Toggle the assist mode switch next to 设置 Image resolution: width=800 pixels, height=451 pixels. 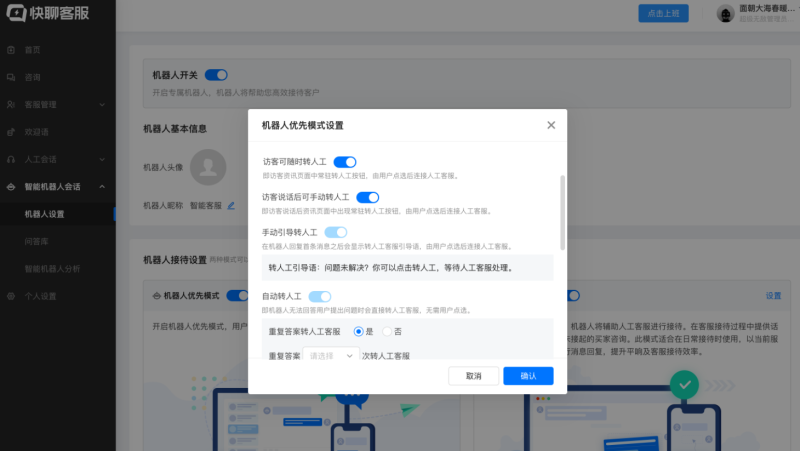coord(573,296)
